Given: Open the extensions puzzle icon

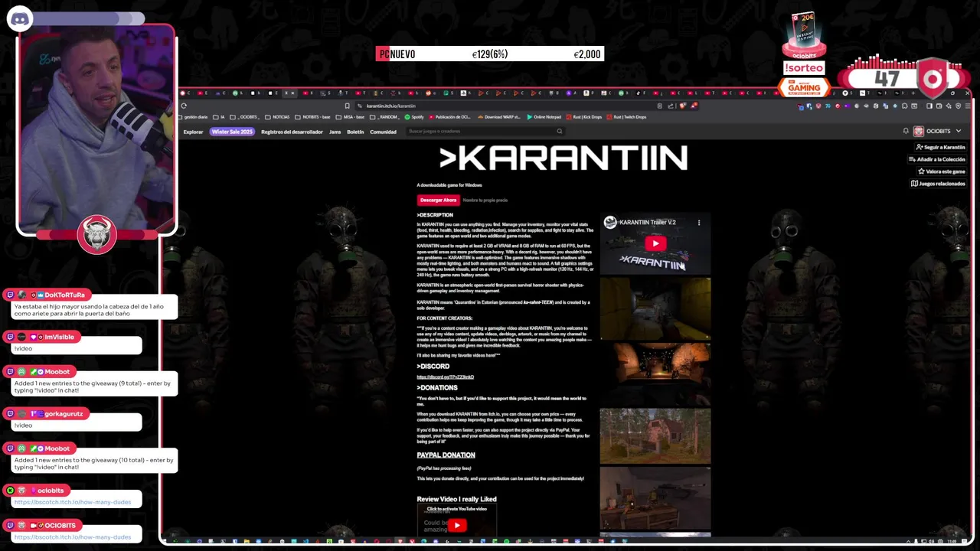Looking at the screenshot, I should pyautogui.click(x=905, y=106).
